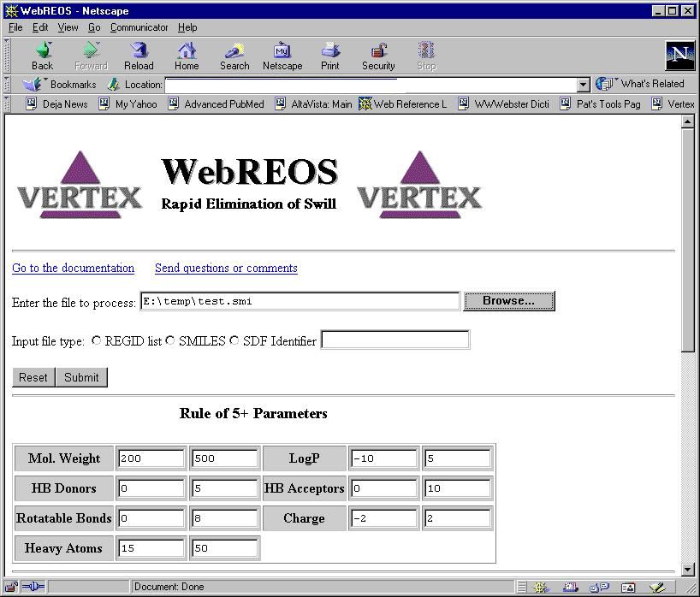
Task: Select the REGID list radio button
Action: (x=96, y=340)
